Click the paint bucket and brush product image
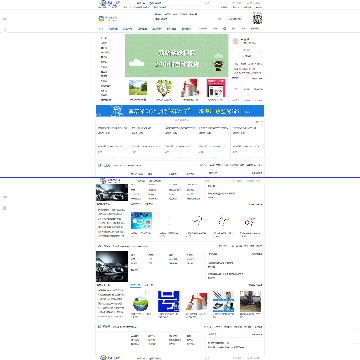Image resolution: width=360 pixels, height=360 pixels. pyautogui.click(x=190, y=88)
